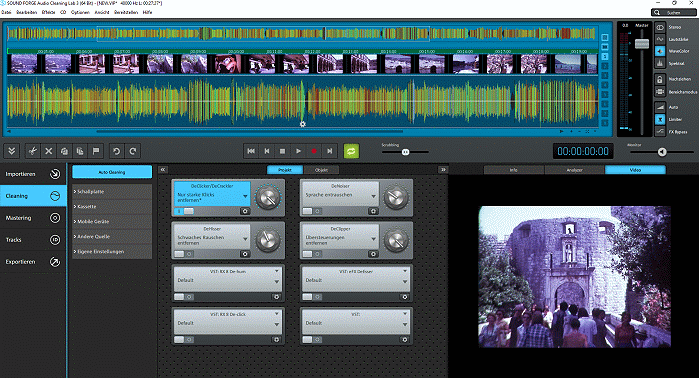
Task: Open the DeClicker/DeCrackler preset dropdown
Action: (245, 197)
